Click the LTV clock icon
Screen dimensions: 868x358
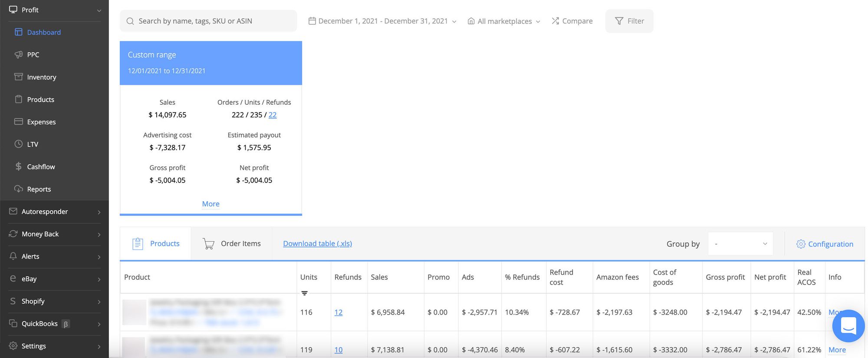pyautogui.click(x=18, y=144)
